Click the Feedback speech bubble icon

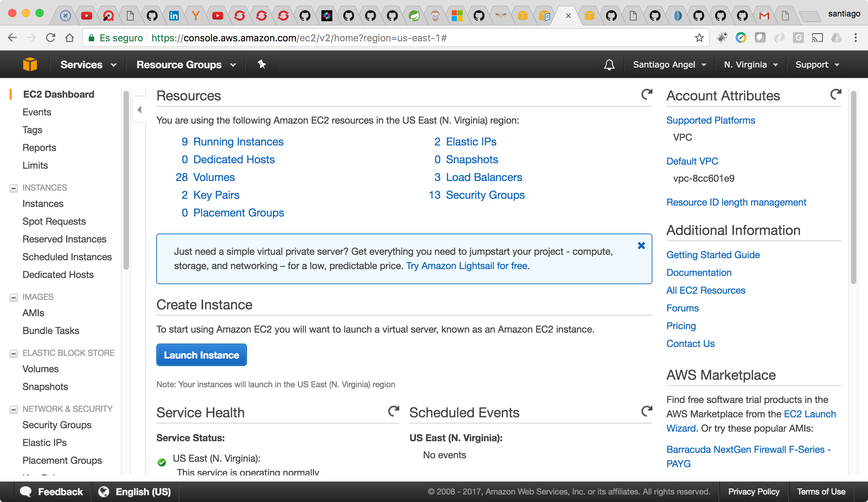26,491
